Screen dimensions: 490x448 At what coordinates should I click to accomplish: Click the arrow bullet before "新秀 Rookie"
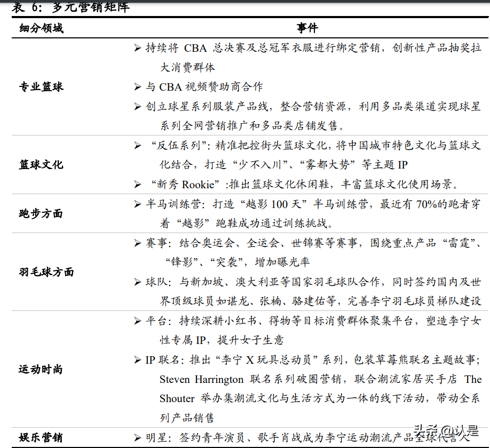click(138, 185)
